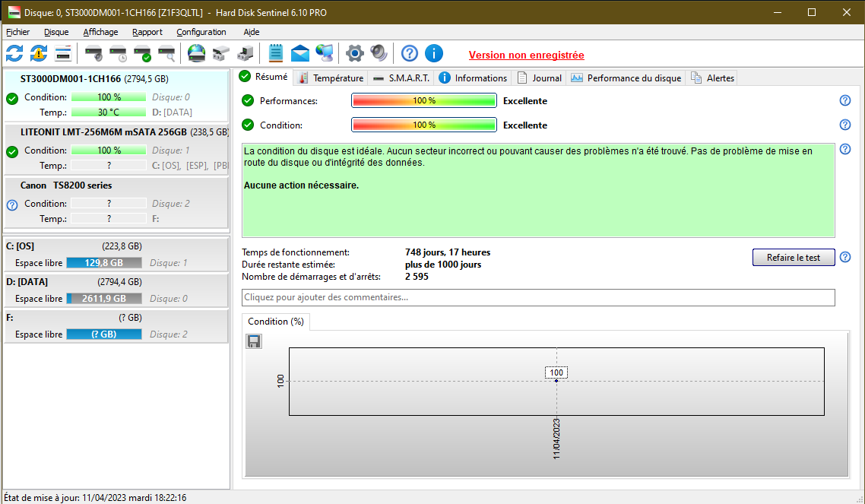Open the Configuration menu

[x=201, y=32]
